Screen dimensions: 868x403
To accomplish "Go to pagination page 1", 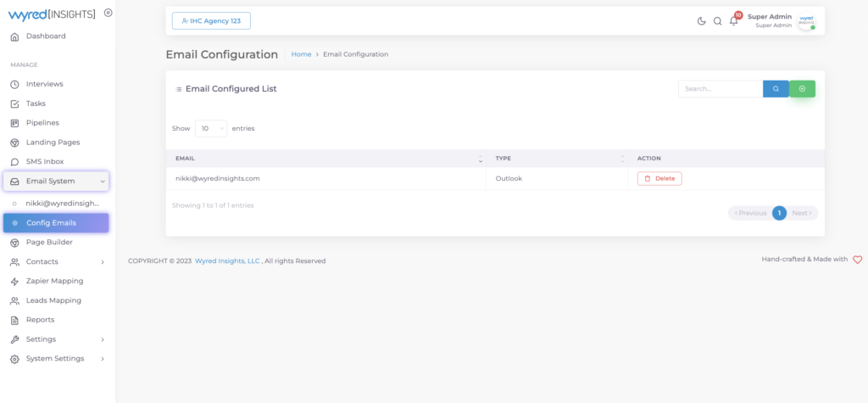I will pyautogui.click(x=780, y=213).
